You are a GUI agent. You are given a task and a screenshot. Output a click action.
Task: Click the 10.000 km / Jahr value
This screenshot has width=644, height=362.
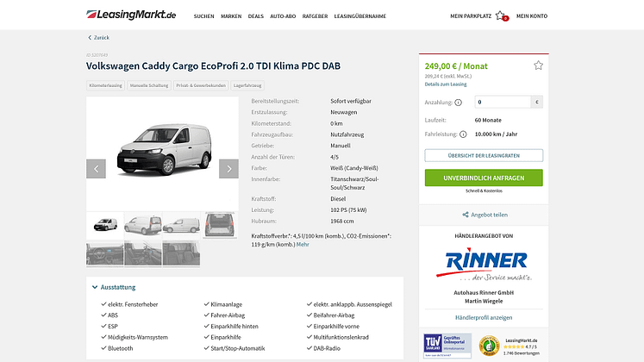(496, 134)
